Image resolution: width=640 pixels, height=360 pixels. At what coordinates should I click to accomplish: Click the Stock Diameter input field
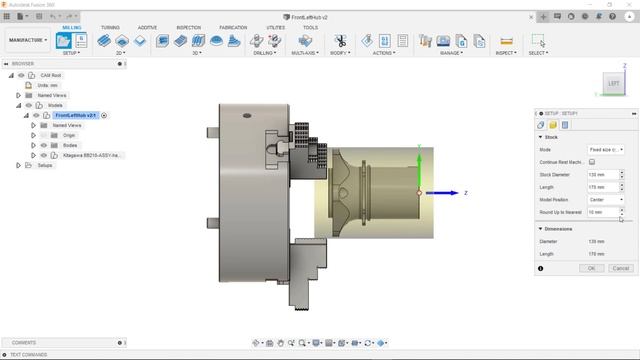(603, 175)
